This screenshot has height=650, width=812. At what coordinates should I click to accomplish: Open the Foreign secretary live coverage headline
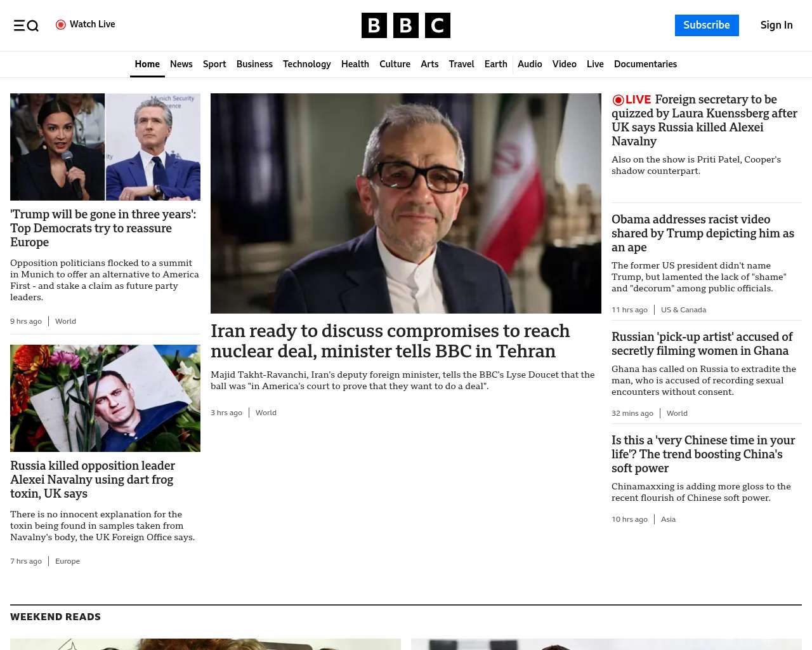704,121
